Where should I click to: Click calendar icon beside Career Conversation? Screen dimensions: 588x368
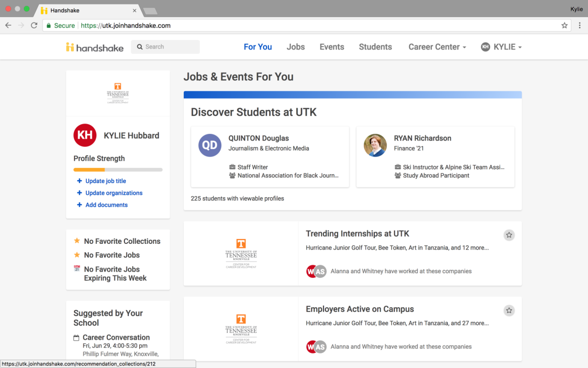(x=76, y=338)
